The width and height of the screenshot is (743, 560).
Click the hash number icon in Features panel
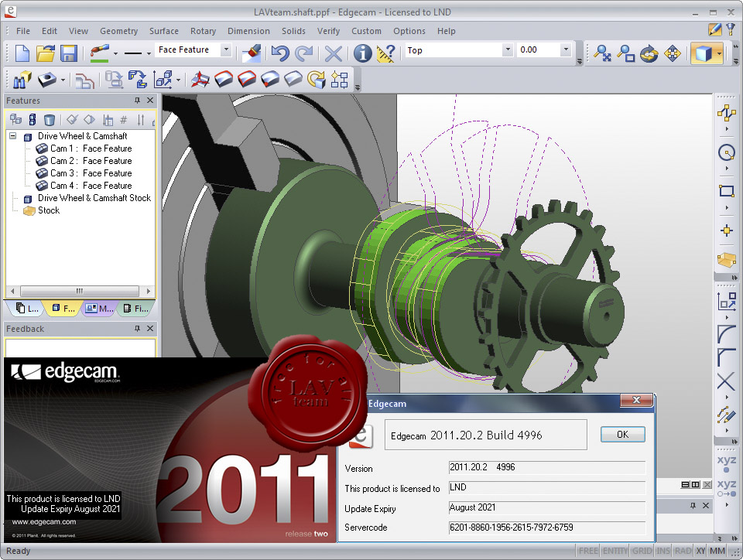(124, 120)
